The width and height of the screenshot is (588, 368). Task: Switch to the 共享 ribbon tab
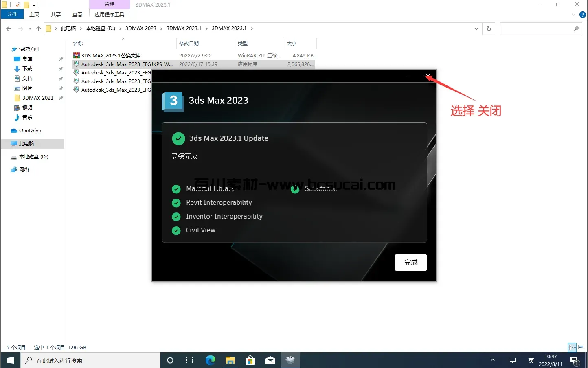(56, 14)
